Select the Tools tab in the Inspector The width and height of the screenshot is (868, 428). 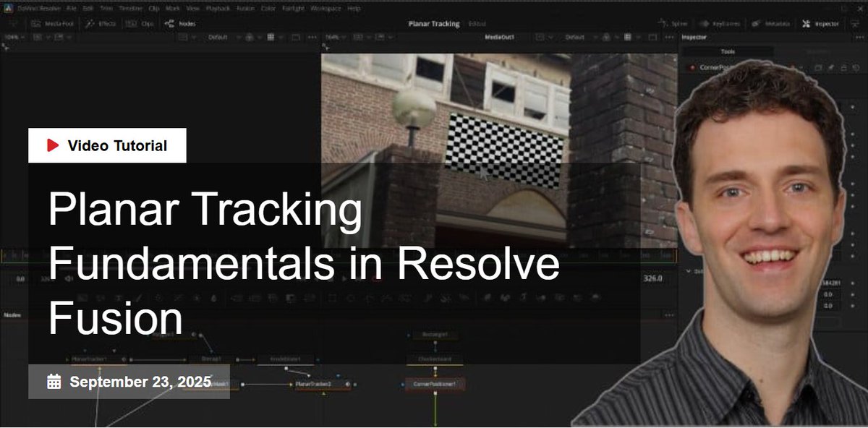click(x=727, y=51)
